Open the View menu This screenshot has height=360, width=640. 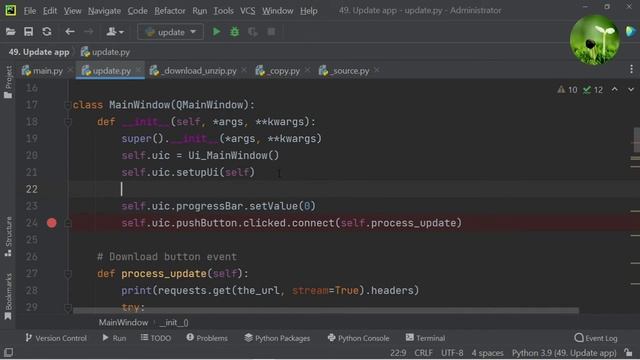click(72, 11)
